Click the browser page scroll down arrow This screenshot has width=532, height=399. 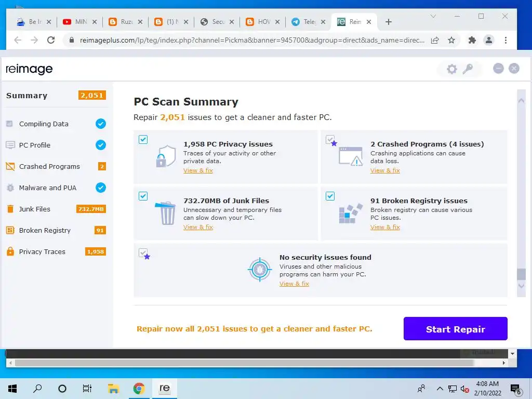[x=512, y=353]
